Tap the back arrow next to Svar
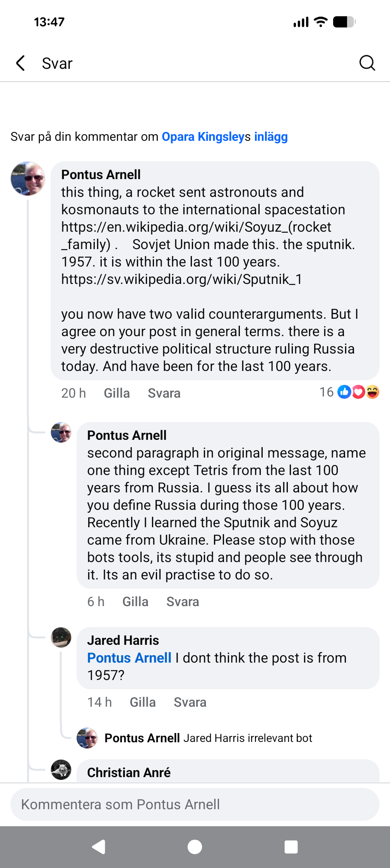 click(21, 63)
